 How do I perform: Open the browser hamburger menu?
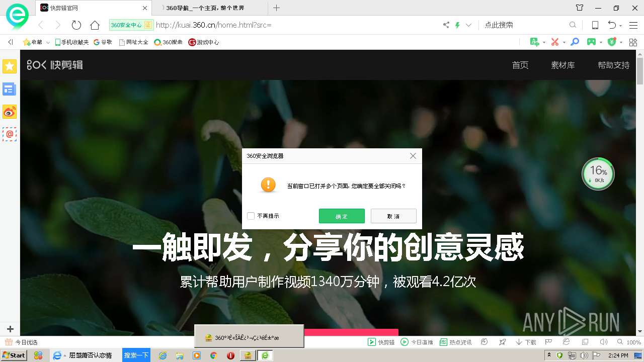(633, 25)
